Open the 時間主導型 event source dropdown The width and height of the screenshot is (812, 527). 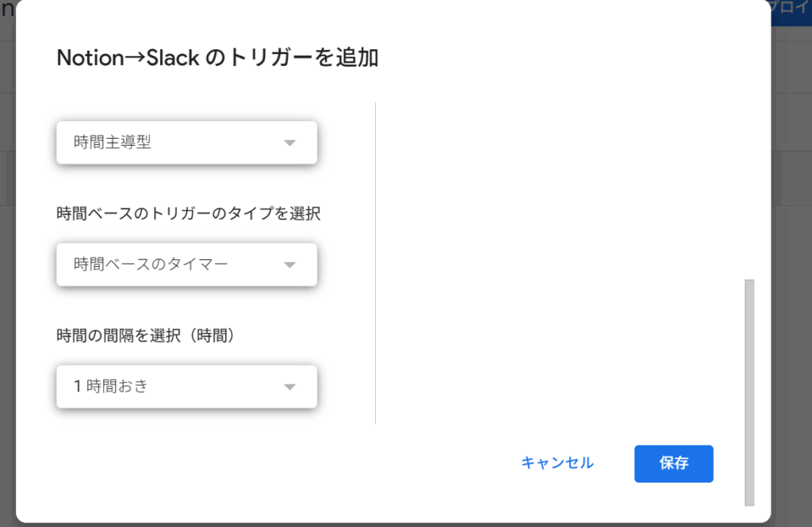pos(186,143)
